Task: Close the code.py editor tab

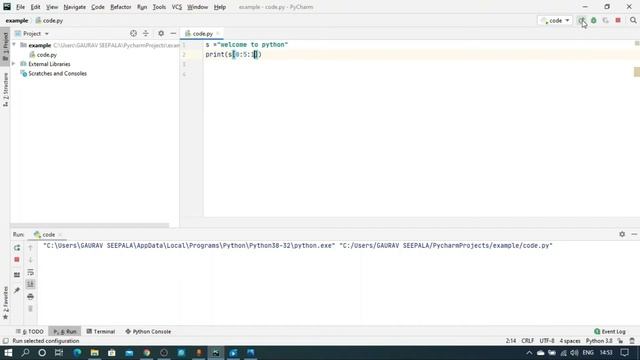Action: (x=218, y=33)
